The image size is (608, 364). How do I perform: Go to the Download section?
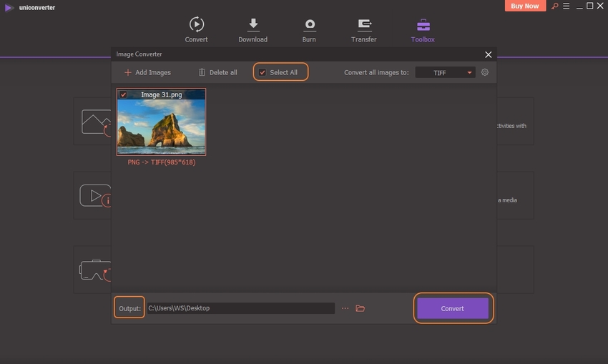click(x=252, y=25)
